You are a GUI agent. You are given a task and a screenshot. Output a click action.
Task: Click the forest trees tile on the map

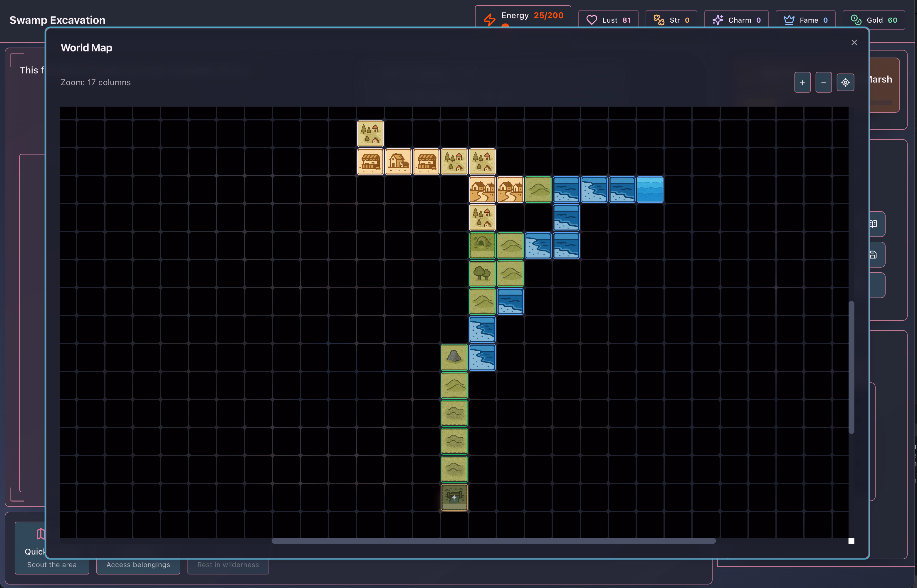(x=482, y=273)
